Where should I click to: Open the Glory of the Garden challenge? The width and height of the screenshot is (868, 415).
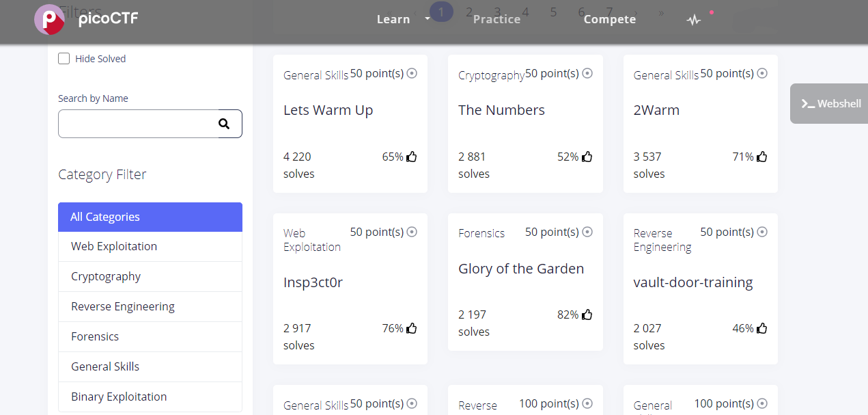coord(521,269)
